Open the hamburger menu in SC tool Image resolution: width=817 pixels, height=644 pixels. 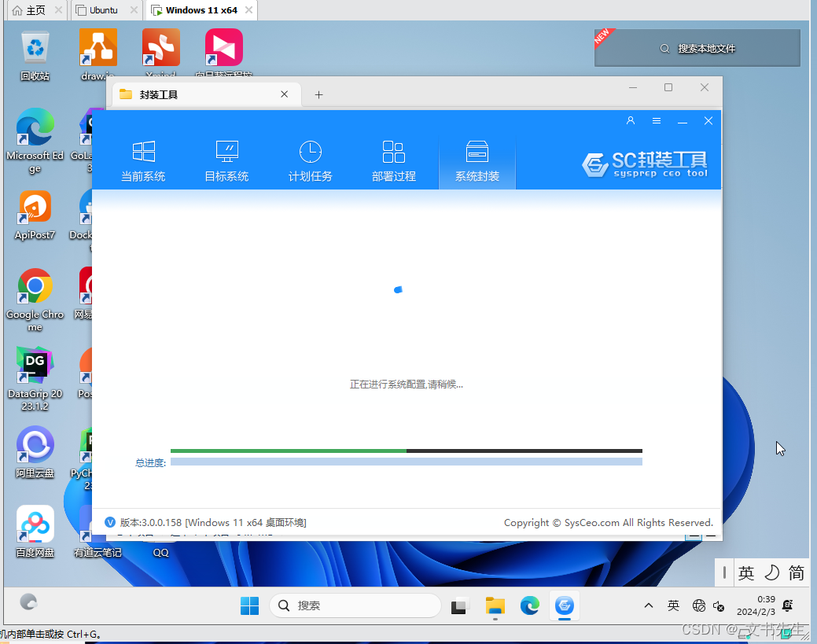point(657,121)
